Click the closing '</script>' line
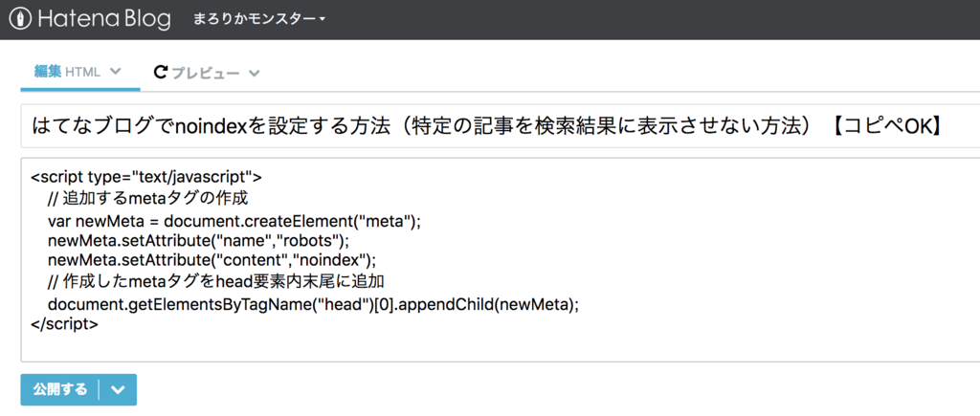 (x=64, y=324)
